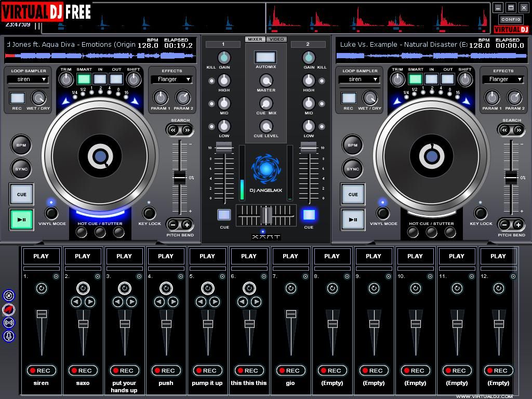Click channel 1 GAIN knob
This screenshot has width=532, height=399.
pyautogui.click(x=224, y=58)
